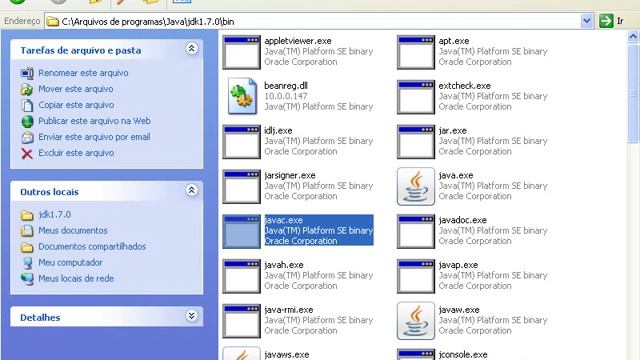The height and width of the screenshot is (360, 640).
Task: Select the javap.exe program icon
Action: tap(416, 276)
